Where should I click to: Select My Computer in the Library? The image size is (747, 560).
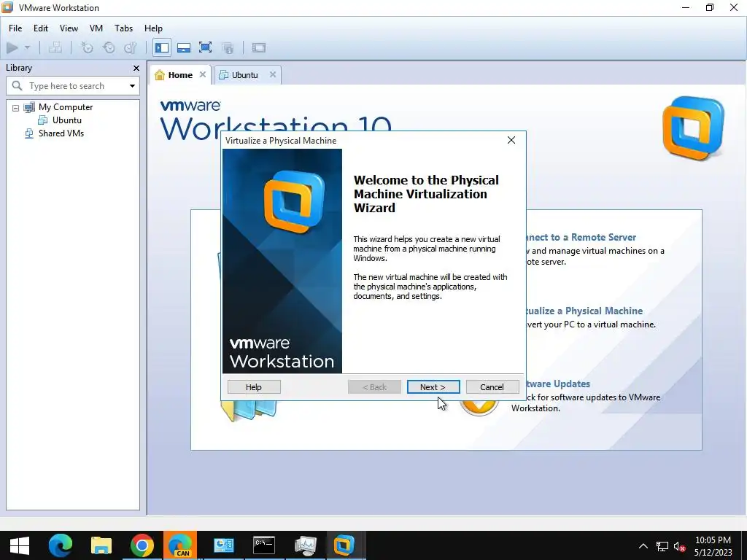pos(66,107)
